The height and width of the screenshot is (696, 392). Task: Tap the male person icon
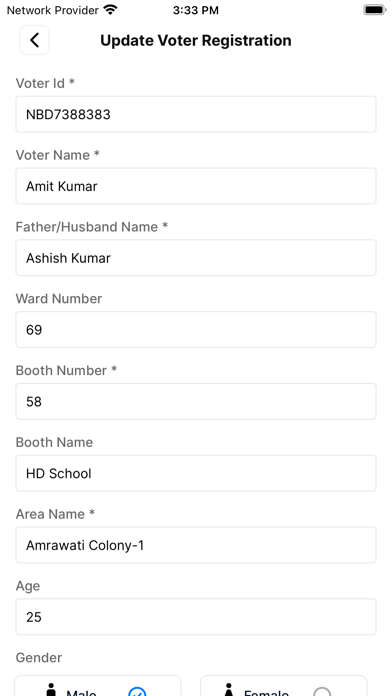pos(52,690)
